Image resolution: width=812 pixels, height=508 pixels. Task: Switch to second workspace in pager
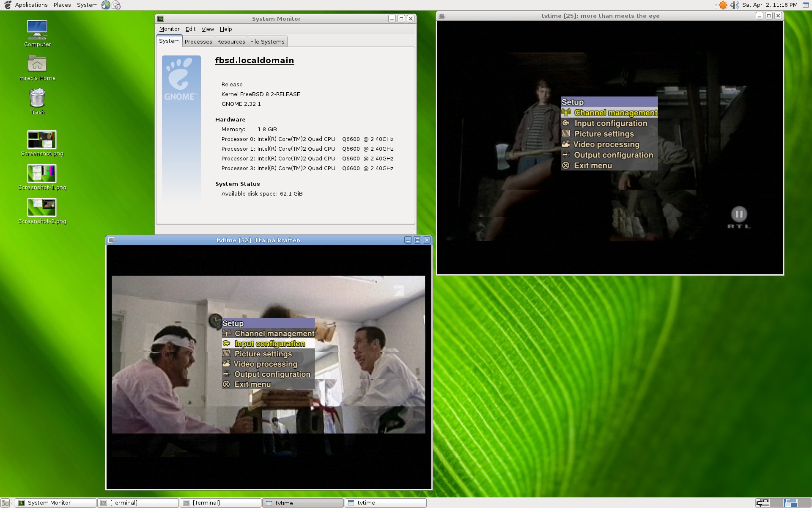coord(777,503)
